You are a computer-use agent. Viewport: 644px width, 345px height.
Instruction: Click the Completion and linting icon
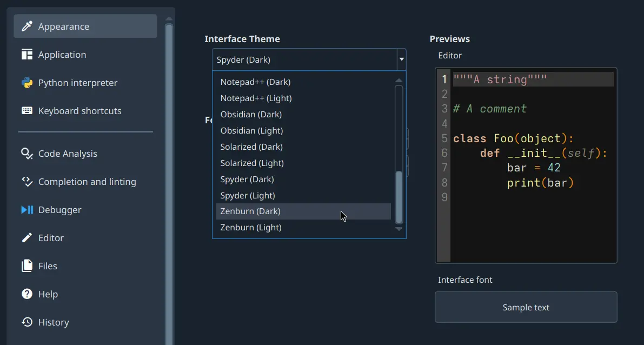pyautogui.click(x=27, y=182)
